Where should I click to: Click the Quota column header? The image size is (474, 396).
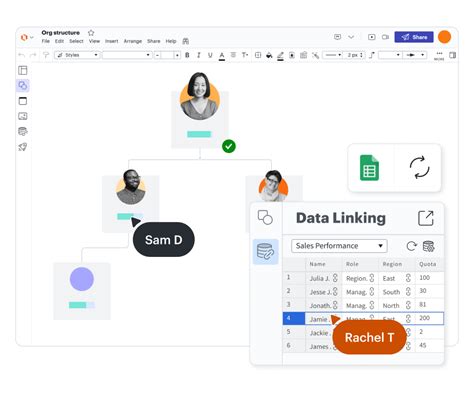click(429, 264)
